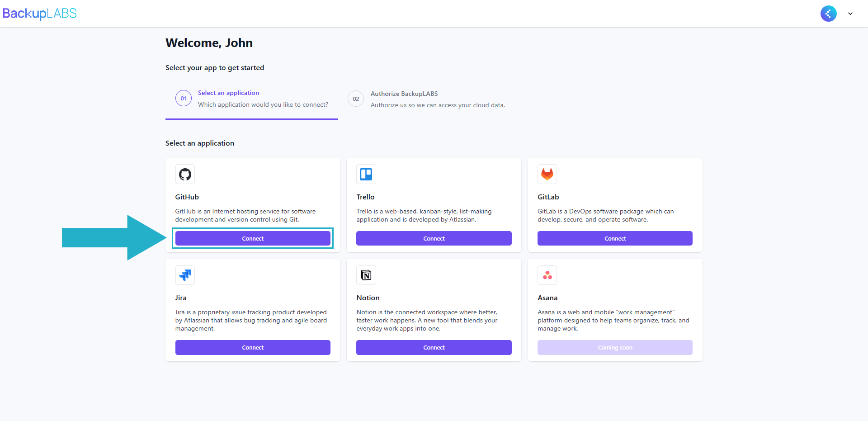The width and height of the screenshot is (868, 421).
Task: Expand the account dropdown chevron
Action: (850, 14)
